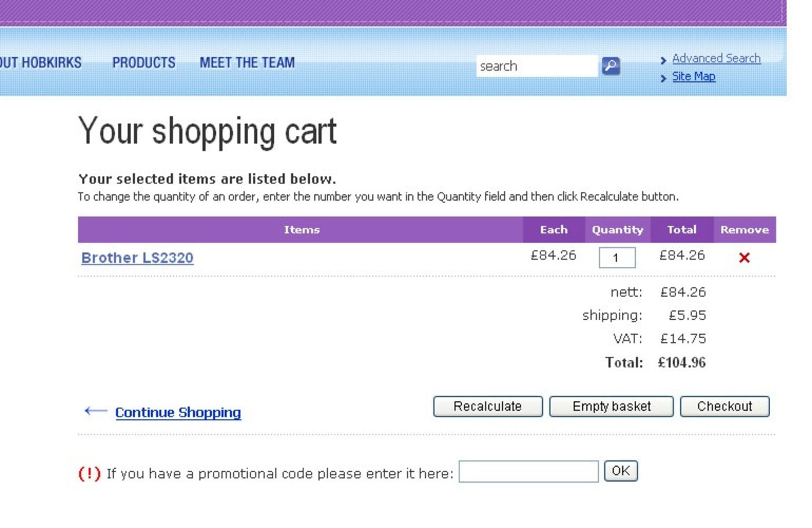The height and width of the screenshot is (528, 812).
Task: Click the arrow beside Site Map
Action: pyautogui.click(x=664, y=78)
